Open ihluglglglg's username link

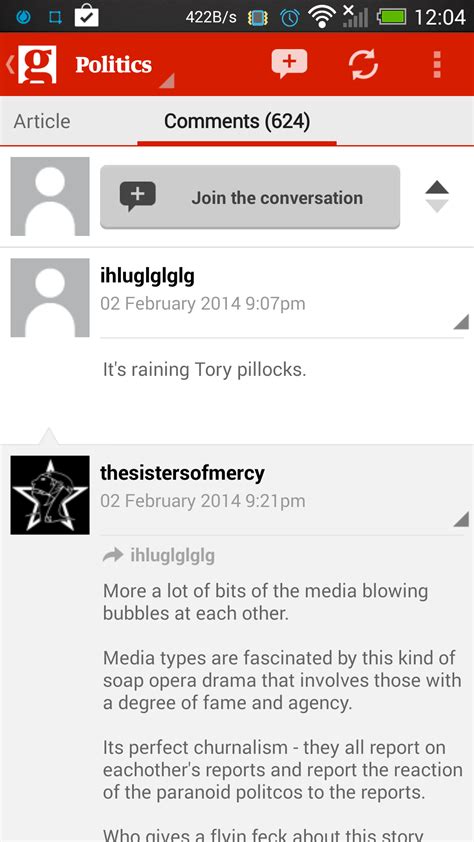pyautogui.click(x=147, y=276)
